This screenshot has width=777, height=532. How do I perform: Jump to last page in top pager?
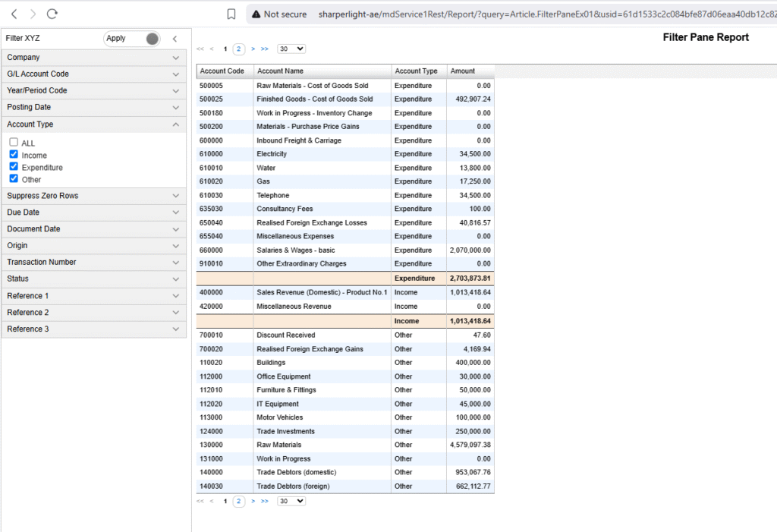pyautogui.click(x=265, y=49)
